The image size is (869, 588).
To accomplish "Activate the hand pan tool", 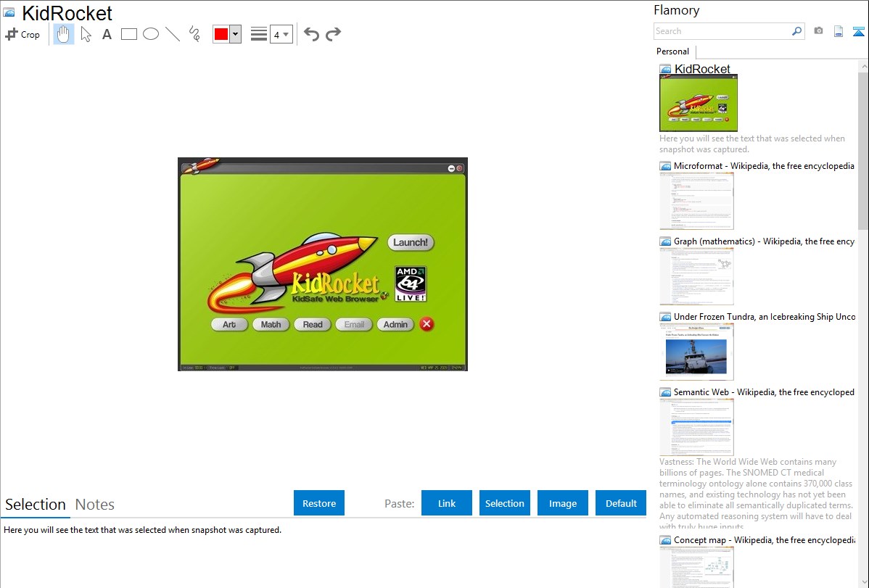I will pos(64,34).
